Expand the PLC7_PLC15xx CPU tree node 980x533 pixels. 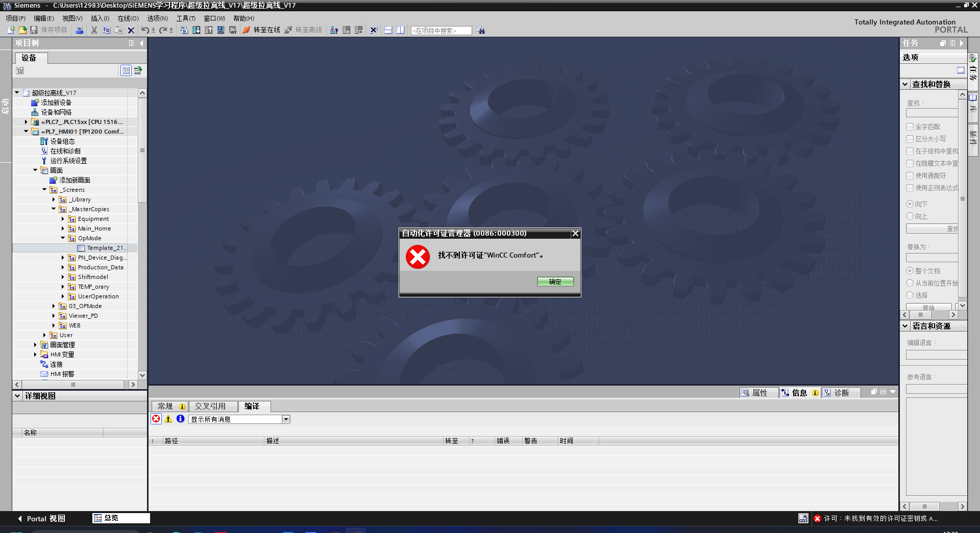tap(26, 122)
